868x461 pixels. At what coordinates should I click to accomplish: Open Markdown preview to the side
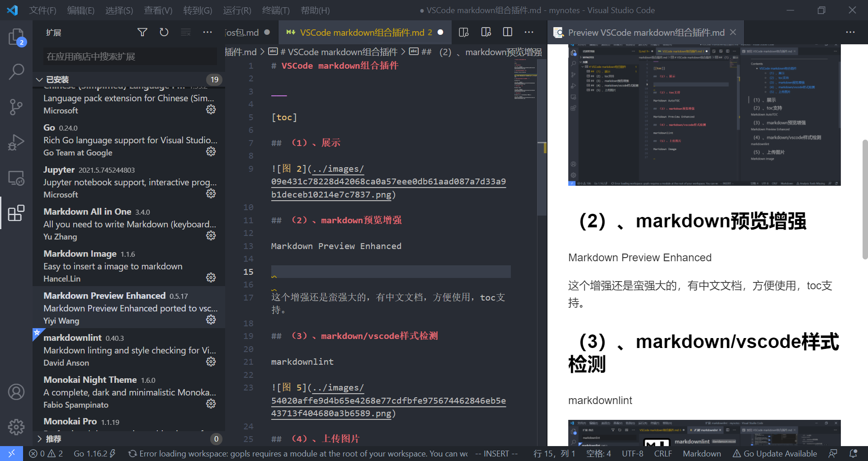[x=486, y=32]
